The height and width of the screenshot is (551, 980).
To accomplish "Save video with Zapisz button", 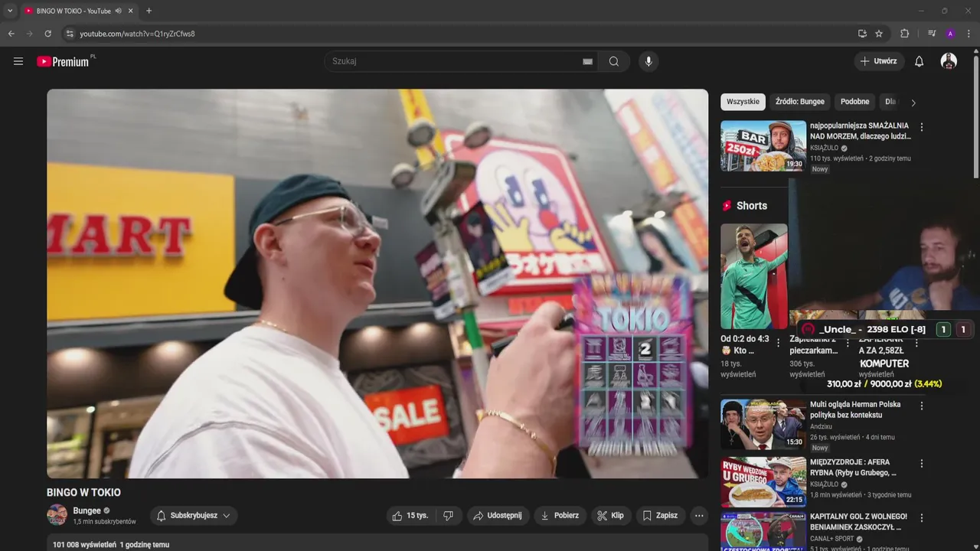I will pyautogui.click(x=660, y=516).
